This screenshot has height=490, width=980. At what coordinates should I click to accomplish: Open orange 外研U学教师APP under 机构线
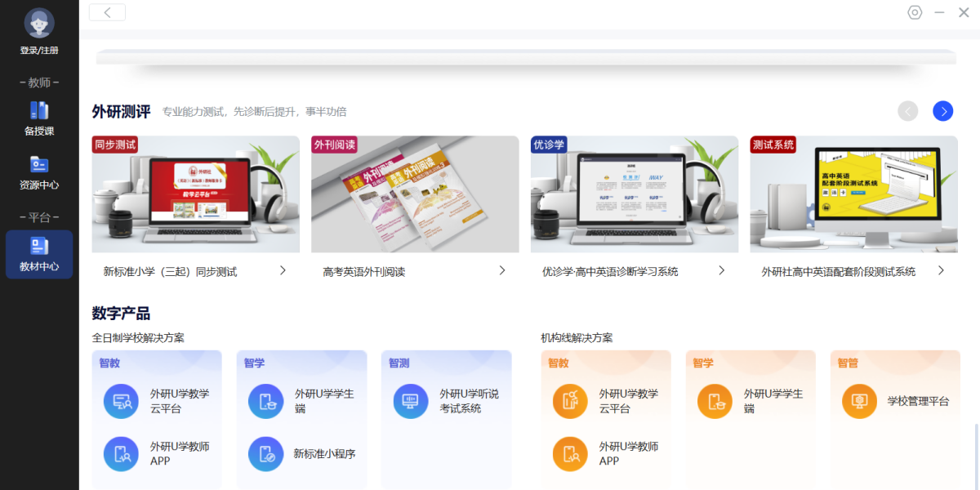coord(570,454)
